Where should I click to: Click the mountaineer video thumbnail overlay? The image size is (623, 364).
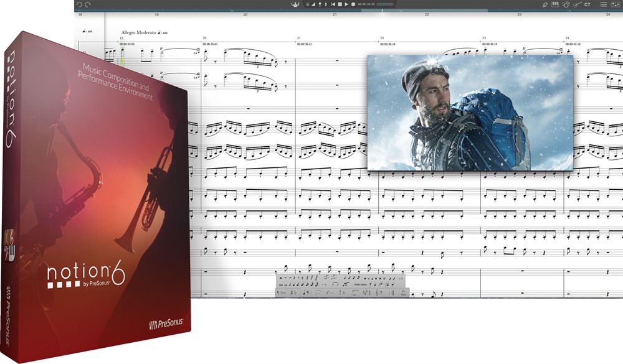tap(470, 112)
